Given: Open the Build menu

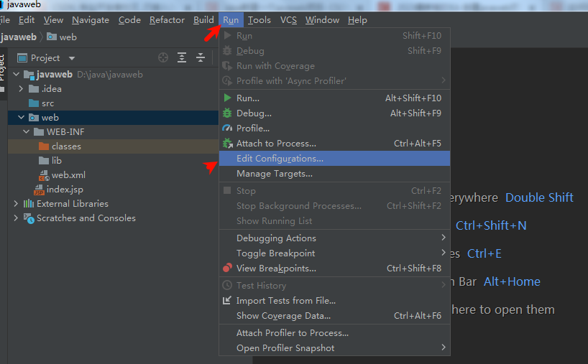Looking at the screenshot, I should tap(203, 20).
